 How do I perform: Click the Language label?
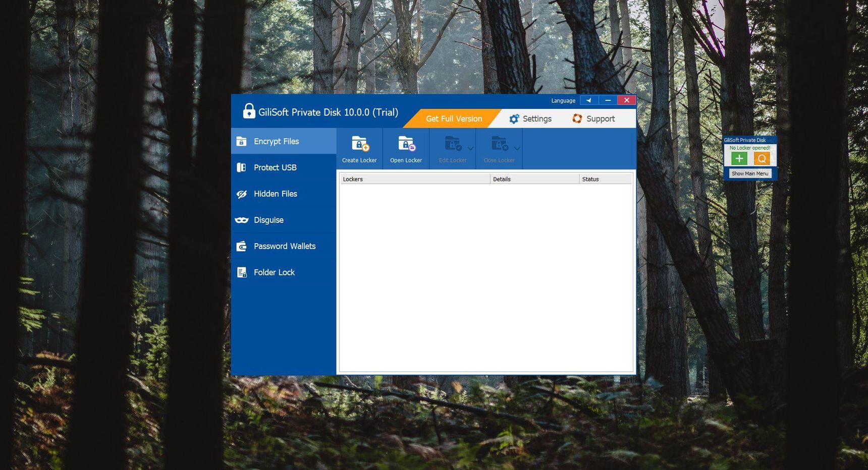tap(563, 101)
